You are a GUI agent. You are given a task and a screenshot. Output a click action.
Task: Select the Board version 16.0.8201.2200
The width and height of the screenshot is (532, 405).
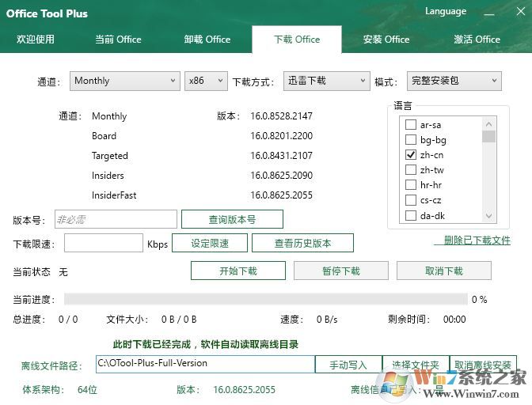(x=281, y=136)
